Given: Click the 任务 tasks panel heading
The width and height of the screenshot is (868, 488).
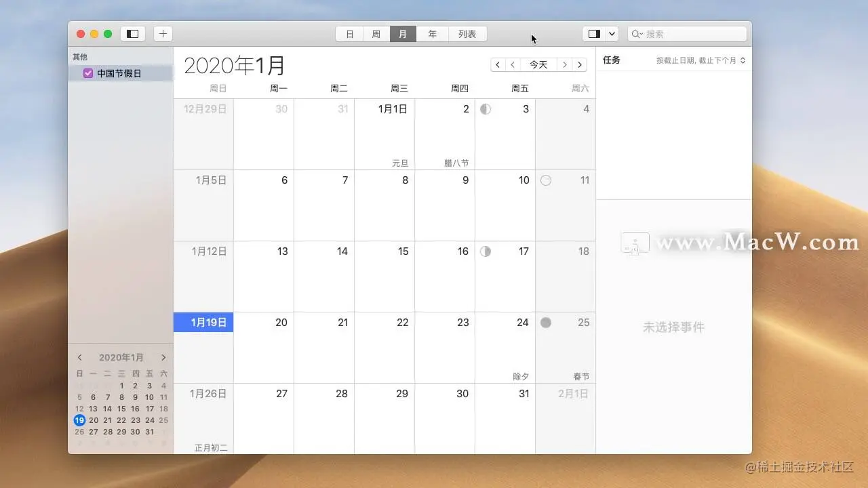Looking at the screenshot, I should (612, 60).
